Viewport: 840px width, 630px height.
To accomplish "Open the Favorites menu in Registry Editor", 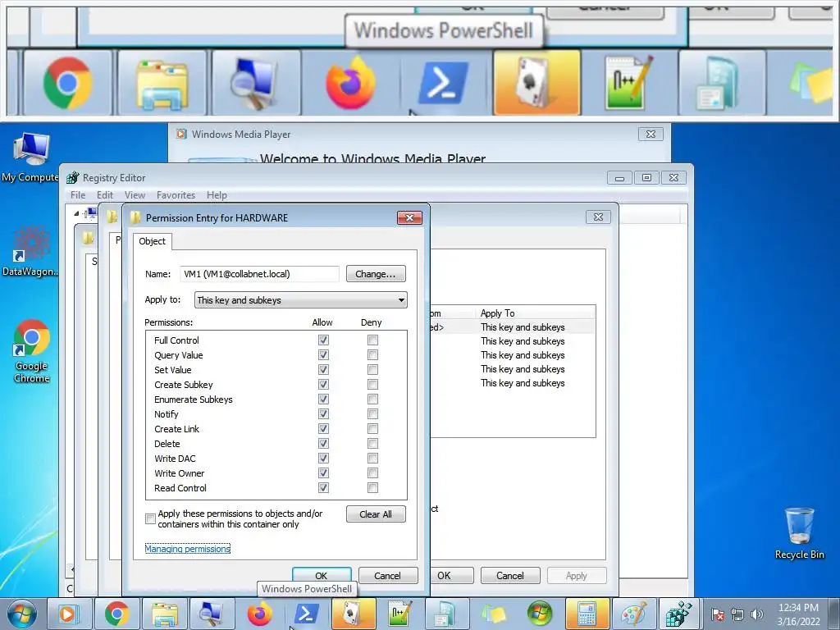I will pyautogui.click(x=176, y=195).
